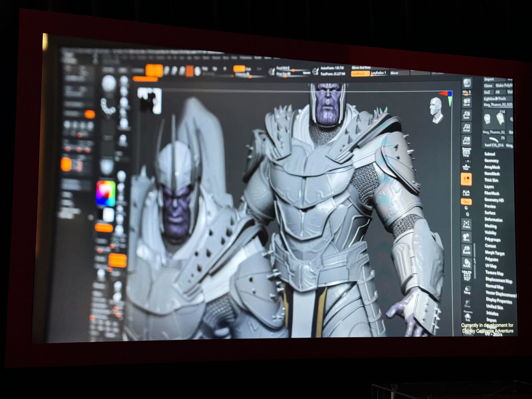Click the Mirror And Weld button

pyautogui.click(x=361, y=68)
